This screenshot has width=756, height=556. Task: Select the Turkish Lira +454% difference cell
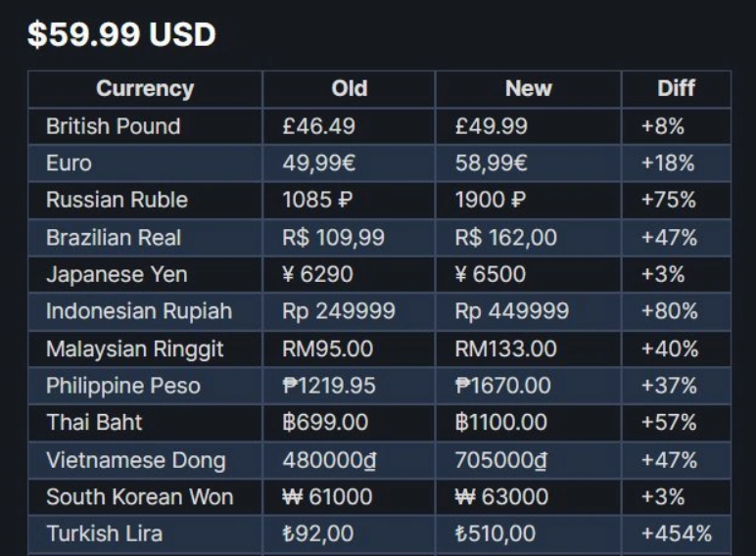[676, 534]
